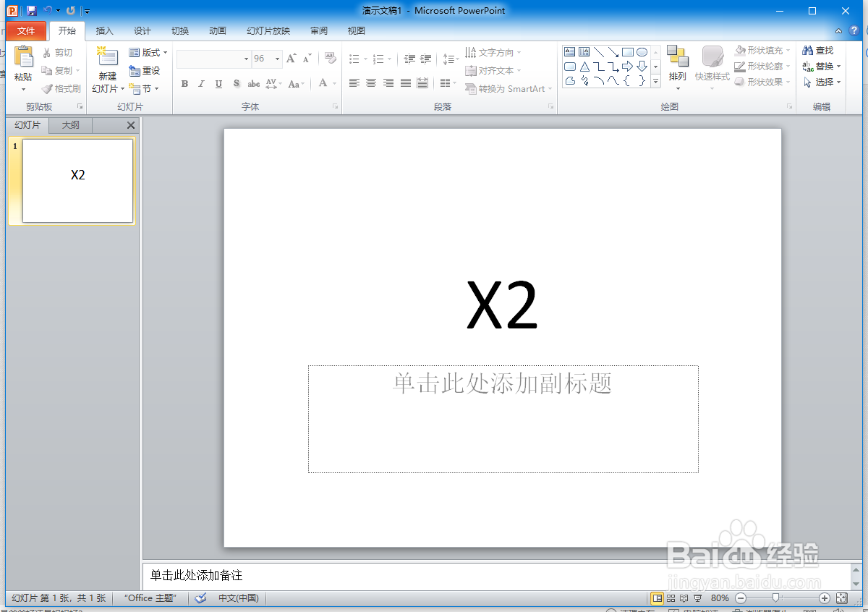The width and height of the screenshot is (868, 612).
Task: Select the Right Arrow block shape
Action: tap(628, 67)
